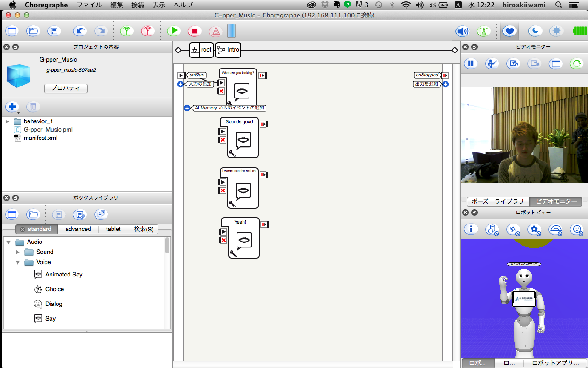Select the Animated Say box
The image size is (588, 368).
64,275
